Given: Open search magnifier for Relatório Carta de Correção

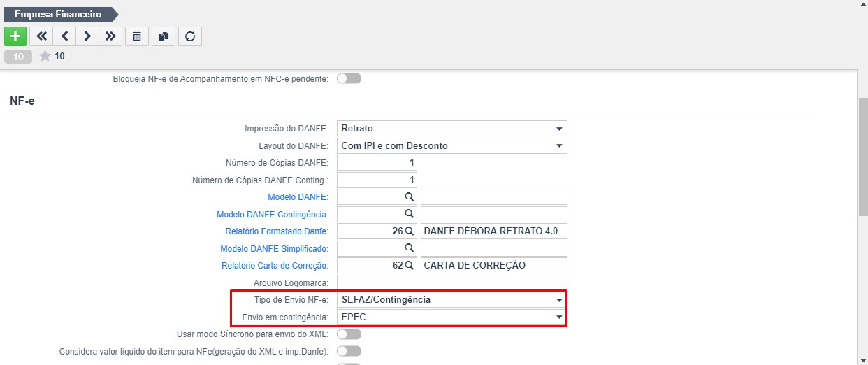Looking at the screenshot, I should (x=410, y=266).
